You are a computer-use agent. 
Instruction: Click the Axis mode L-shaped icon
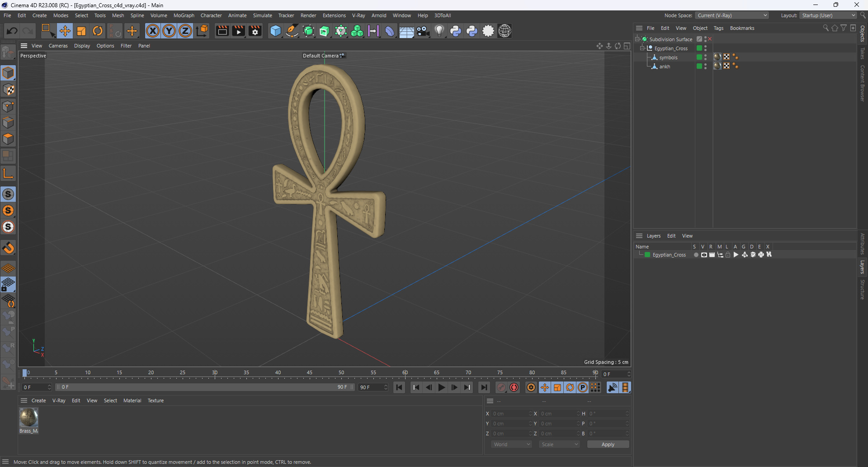8,173
